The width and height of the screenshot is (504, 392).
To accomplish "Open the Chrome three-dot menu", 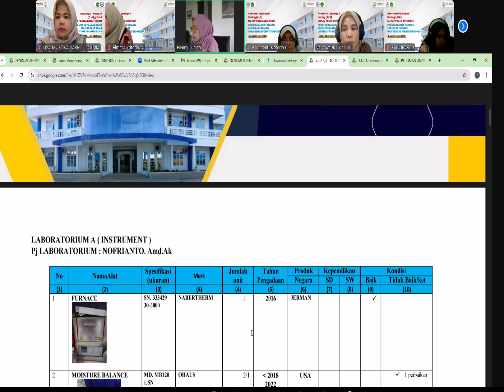I will pos(487,75).
